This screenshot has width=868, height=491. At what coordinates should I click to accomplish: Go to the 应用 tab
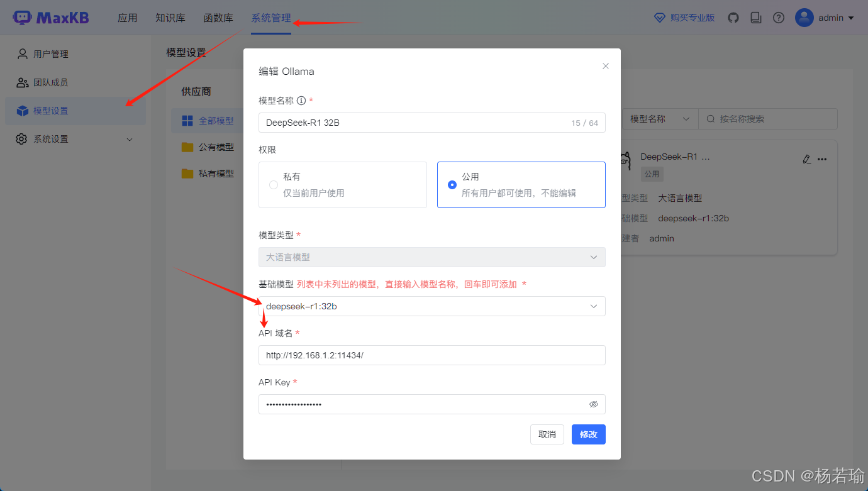point(128,18)
